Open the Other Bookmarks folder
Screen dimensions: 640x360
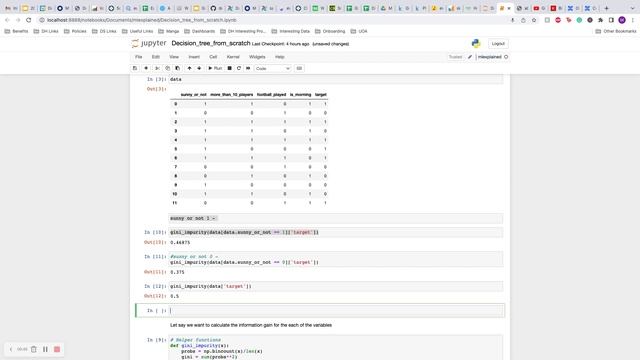[616, 31]
